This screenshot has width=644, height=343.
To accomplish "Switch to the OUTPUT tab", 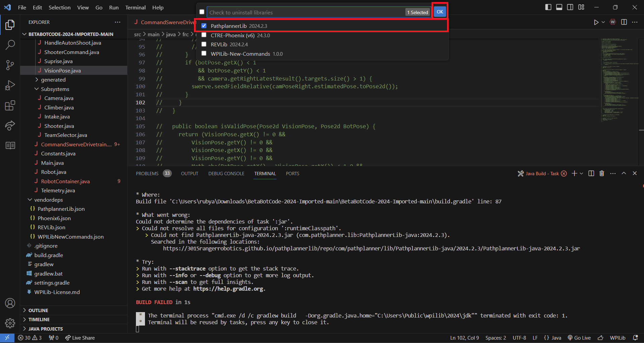I will (x=190, y=174).
